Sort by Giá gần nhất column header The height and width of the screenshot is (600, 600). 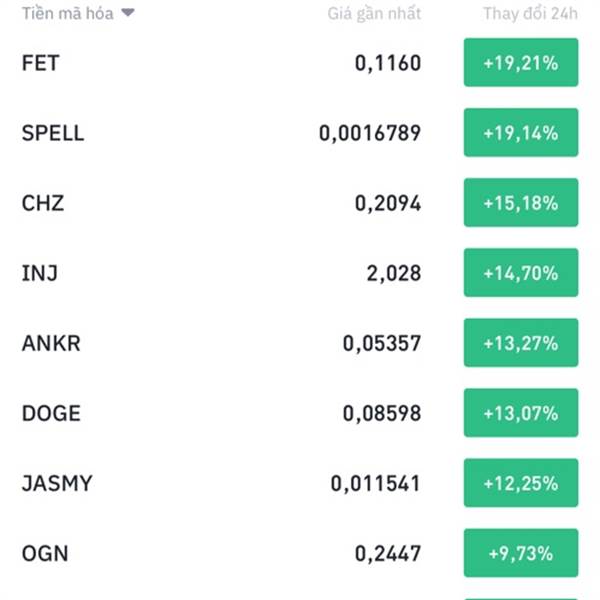pyautogui.click(x=374, y=14)
